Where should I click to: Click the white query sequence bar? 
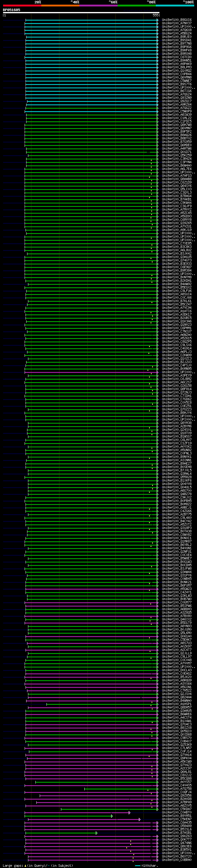pos(81,13)
